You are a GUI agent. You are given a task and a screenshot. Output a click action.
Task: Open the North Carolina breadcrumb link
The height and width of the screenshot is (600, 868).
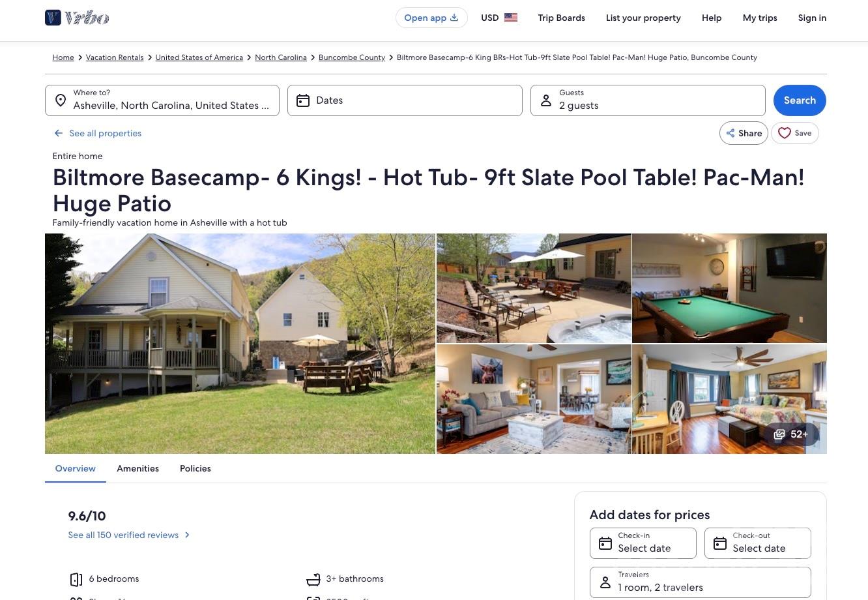pyautogui.click(x=281, y=57)
